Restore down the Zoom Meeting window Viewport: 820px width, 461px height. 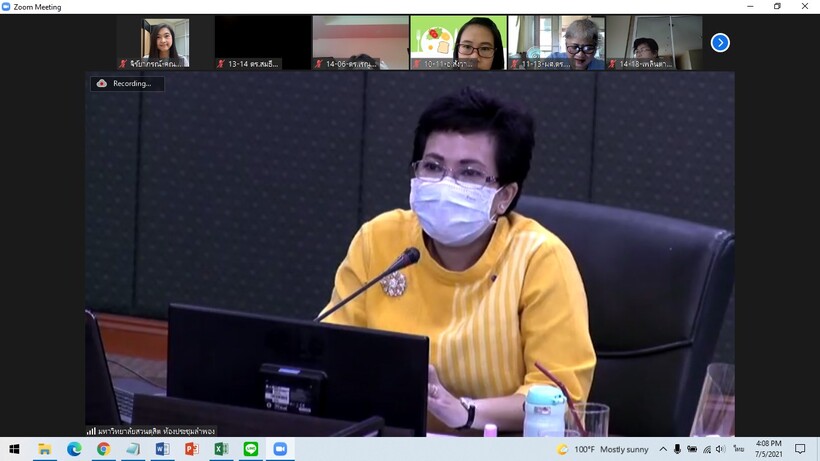[778, 7]
